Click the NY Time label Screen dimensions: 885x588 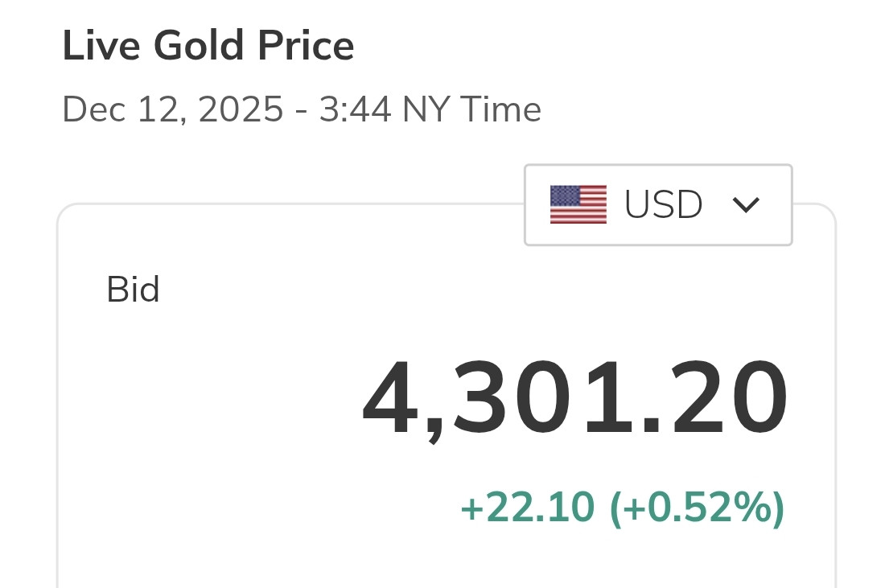click(471, 109)
